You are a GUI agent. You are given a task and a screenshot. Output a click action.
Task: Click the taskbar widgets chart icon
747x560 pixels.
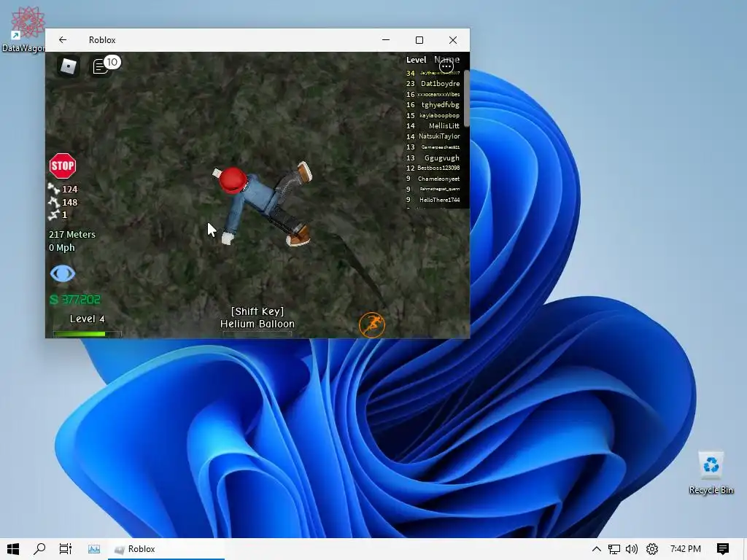point(94,549)
